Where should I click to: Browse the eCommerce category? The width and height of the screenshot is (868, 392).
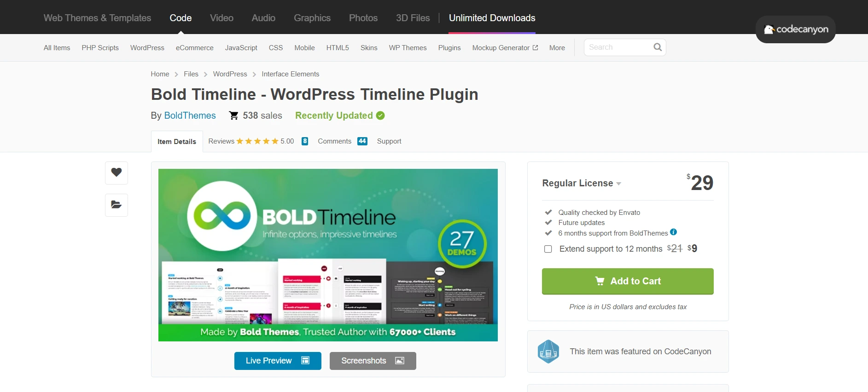[195, 48]
